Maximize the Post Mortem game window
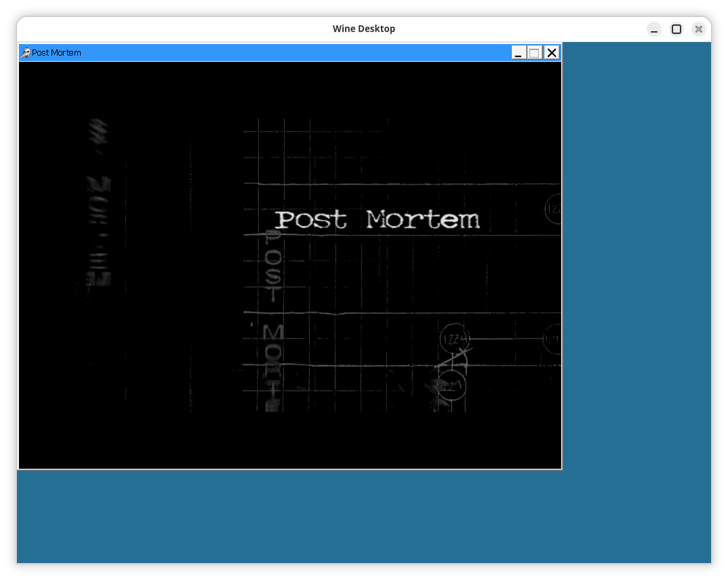 point(535,53)
